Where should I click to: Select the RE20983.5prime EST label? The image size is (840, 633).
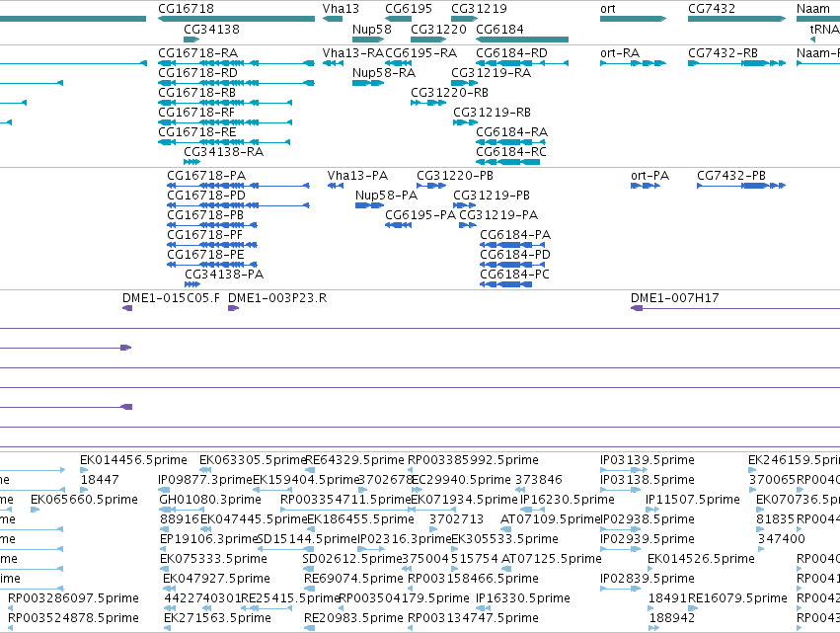[353, 618]
